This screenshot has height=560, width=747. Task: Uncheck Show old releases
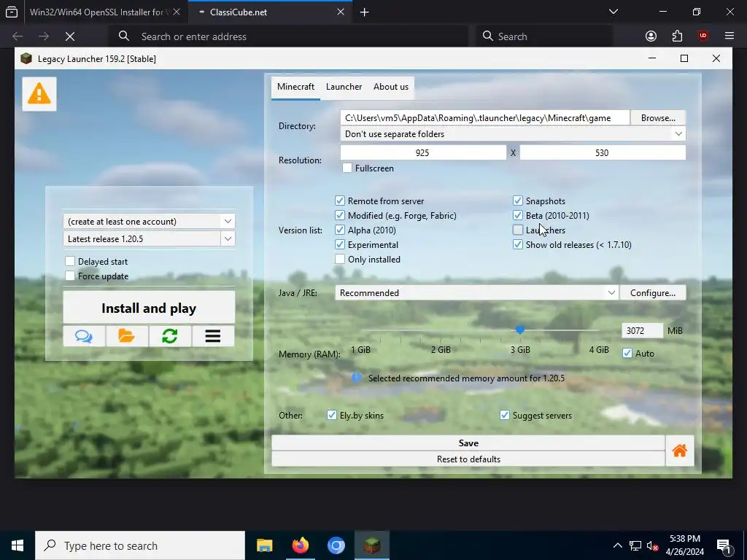(518, 245)
